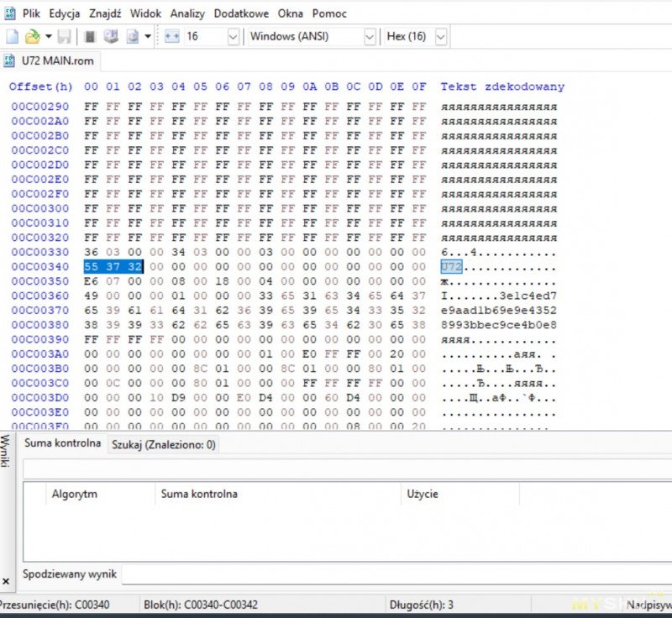Viewport: 672px width, 618px height.
Task: Click the Algorytm column header
Action: pyautogui.click(x=74, y=494)
